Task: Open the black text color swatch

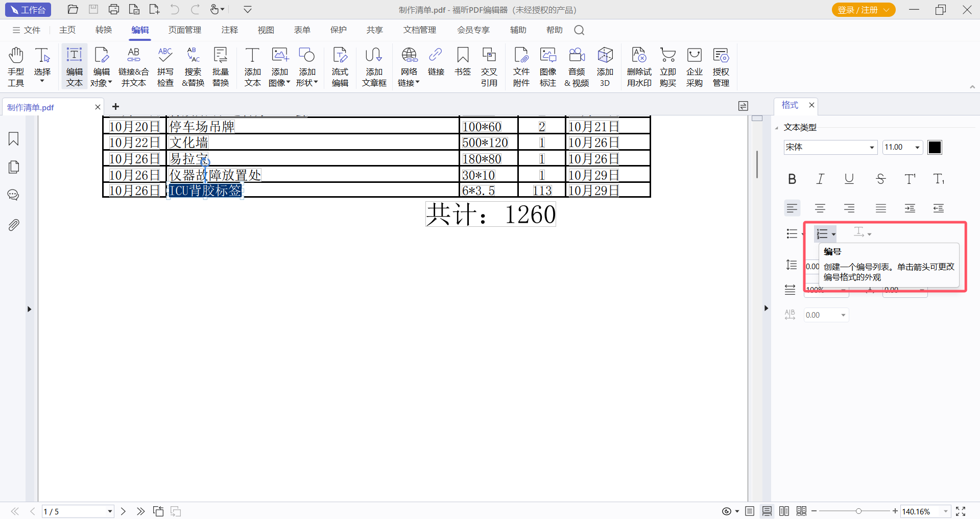Action: (935, 148)
